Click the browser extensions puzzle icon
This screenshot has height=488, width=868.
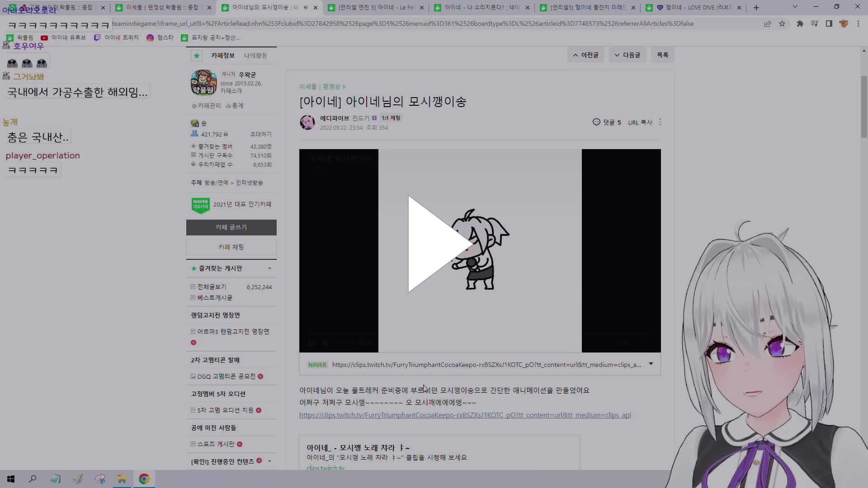coord(800,23)
